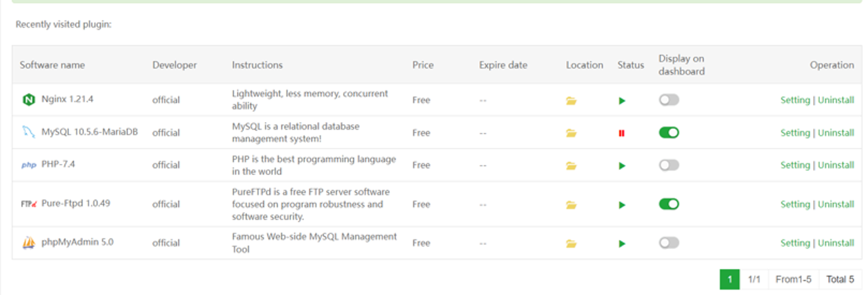The width and height of the screenshot is (868, 295).
Task: Click the PHP-7.4 running status icon
Action: [x=622, y=165]
